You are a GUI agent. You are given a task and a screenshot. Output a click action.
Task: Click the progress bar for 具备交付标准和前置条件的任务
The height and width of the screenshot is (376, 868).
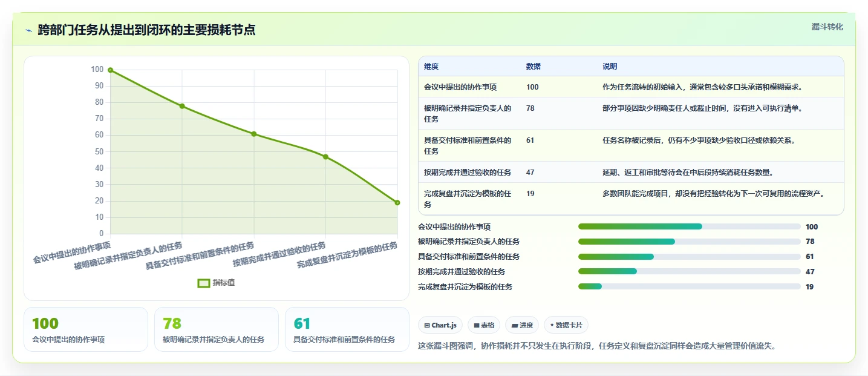pos(690,257)
